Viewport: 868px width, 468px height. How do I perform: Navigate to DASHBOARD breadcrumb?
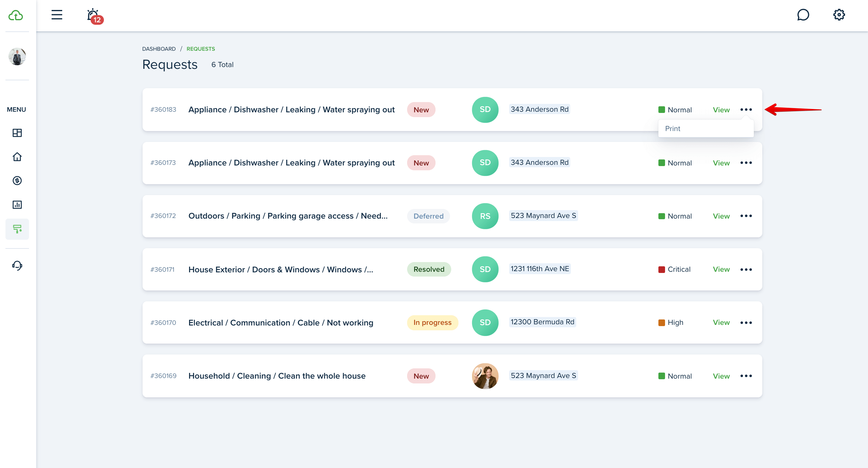point(159,49)
